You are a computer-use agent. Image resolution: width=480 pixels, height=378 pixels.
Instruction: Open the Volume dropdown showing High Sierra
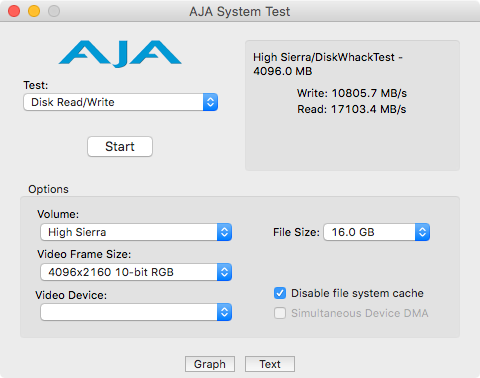point(136,232)
